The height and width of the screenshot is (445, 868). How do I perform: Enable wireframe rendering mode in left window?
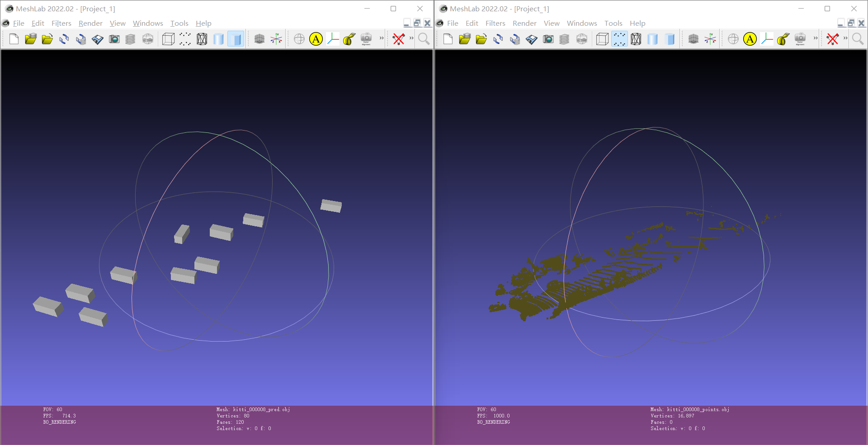(x=201, y=39)
